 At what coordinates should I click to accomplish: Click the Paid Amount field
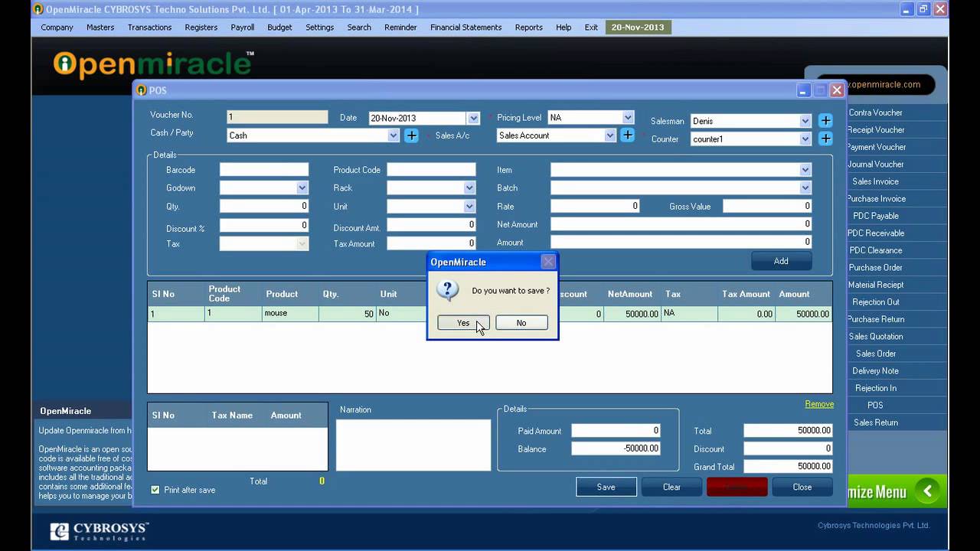pos(616,431)
